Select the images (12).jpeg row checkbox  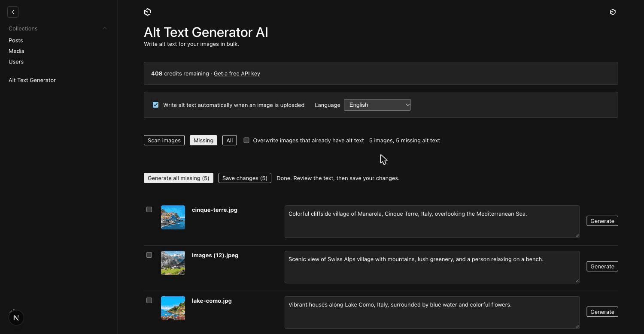click(x=149, y=255)
